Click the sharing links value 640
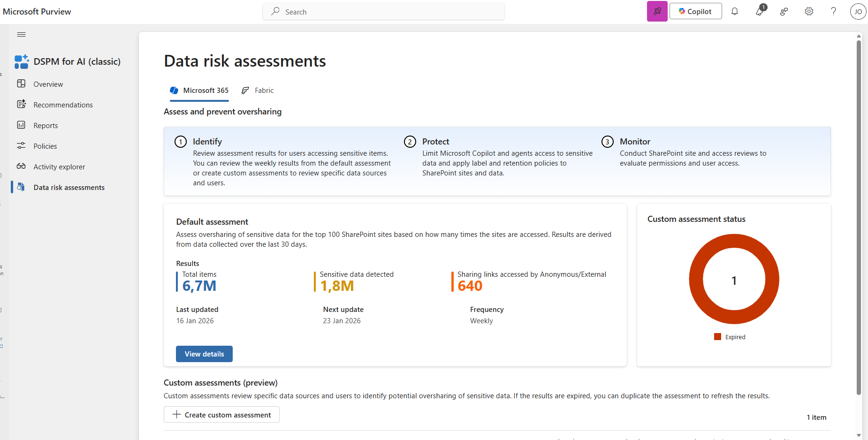This screenshot has height=440, width=868. 470,286
